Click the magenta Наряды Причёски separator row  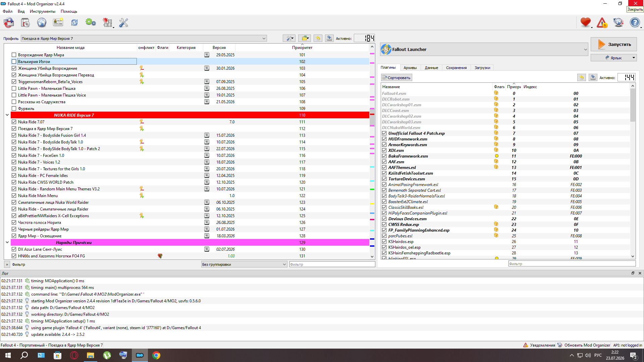[190, 243]
